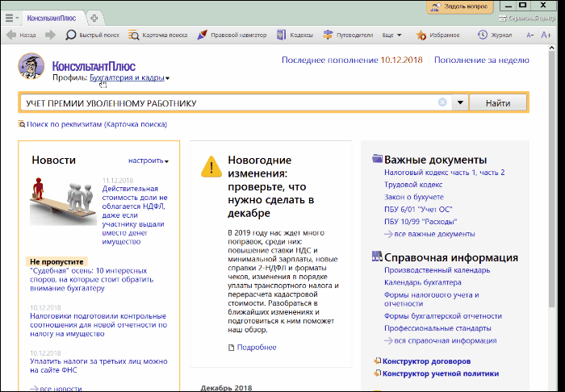Open Производственный календарь
Image resolution: width=565 pixels, height=392 pixels.
click(437, 270)
